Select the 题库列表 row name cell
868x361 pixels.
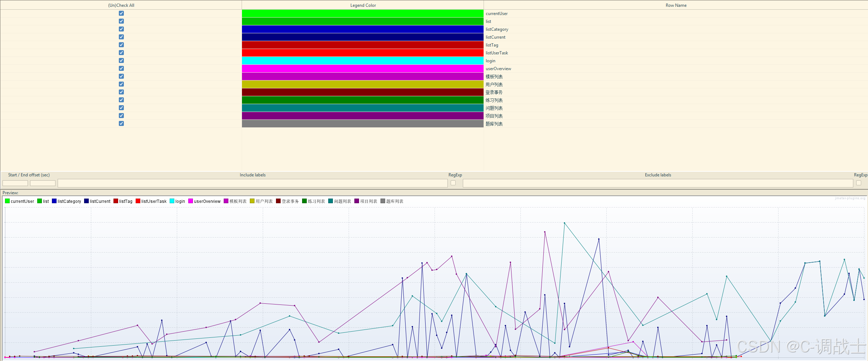(676, 123)
